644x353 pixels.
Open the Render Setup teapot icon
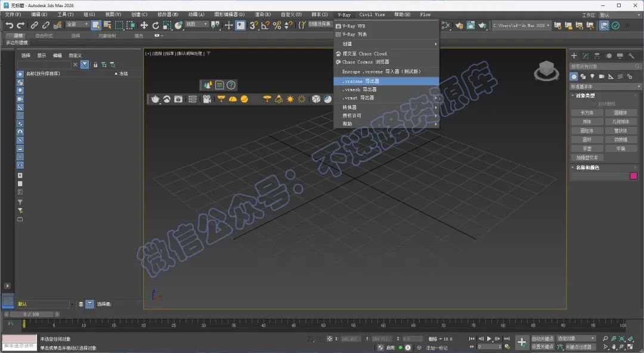click(459, 26)
